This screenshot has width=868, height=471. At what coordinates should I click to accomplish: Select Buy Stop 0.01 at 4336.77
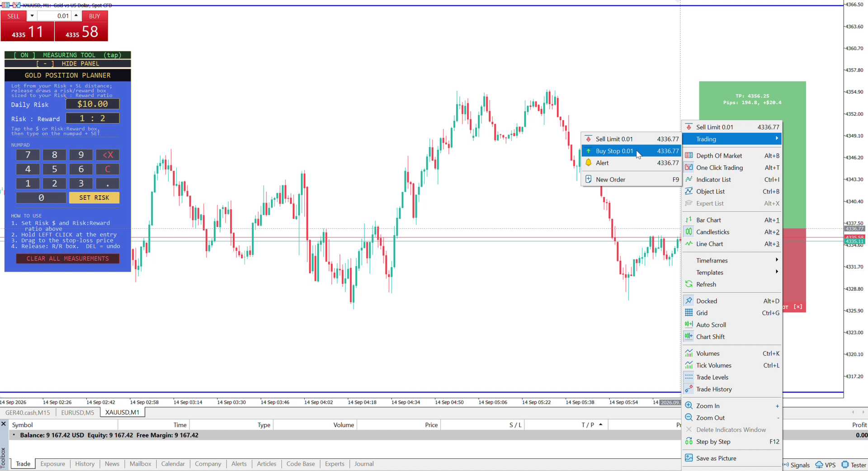click(x=631, y=151)
